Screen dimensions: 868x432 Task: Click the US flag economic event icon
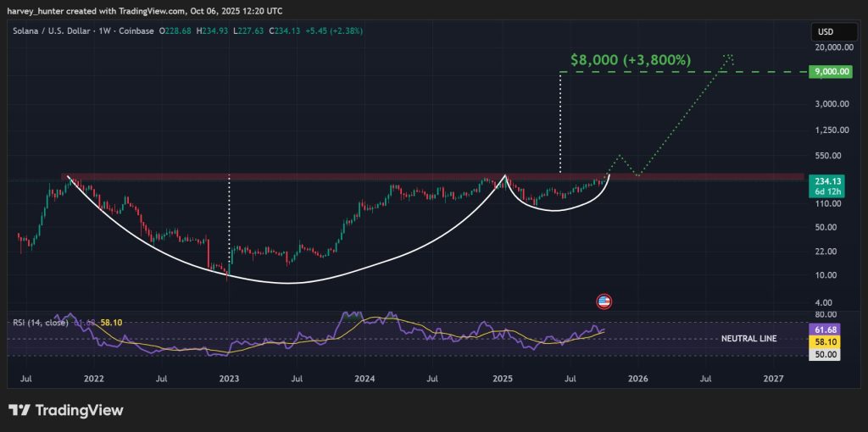[x=604, y=301]
